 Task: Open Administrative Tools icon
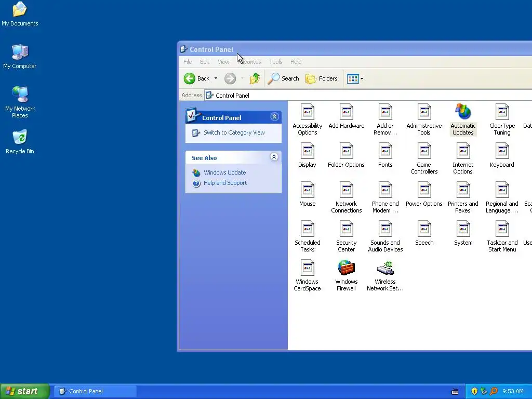[x=424, y=119]
